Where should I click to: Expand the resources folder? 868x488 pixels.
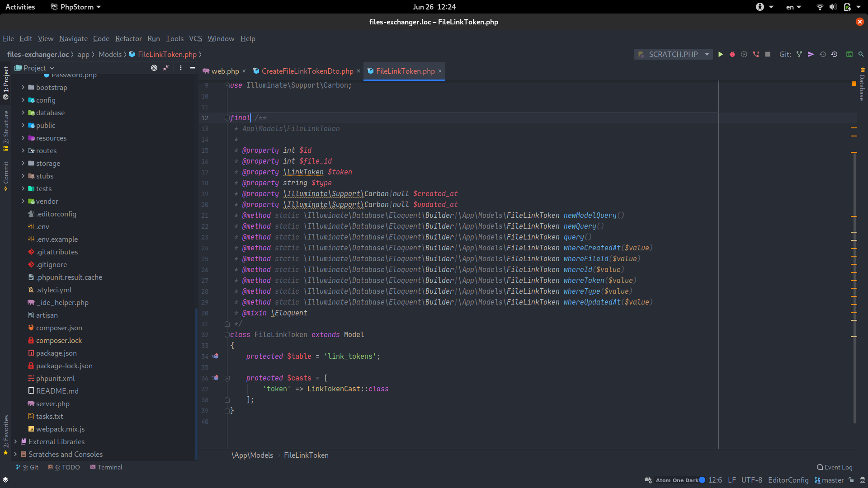(x=23, y=138)
